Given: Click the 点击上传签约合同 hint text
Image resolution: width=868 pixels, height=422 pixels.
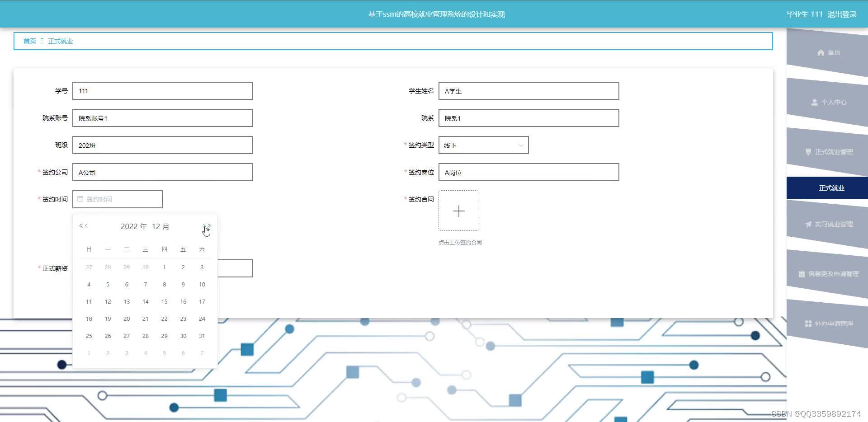Looking at the screenshot, I should coord(460,243).
